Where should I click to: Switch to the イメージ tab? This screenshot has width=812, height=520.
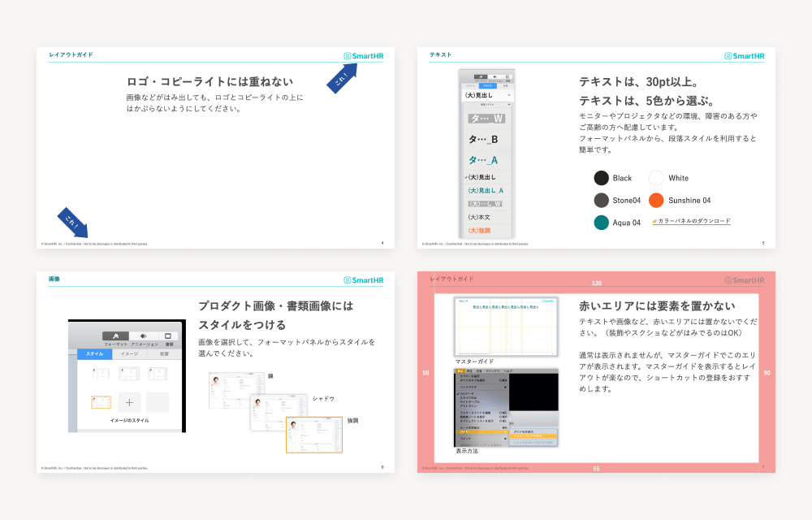(130, 354)
